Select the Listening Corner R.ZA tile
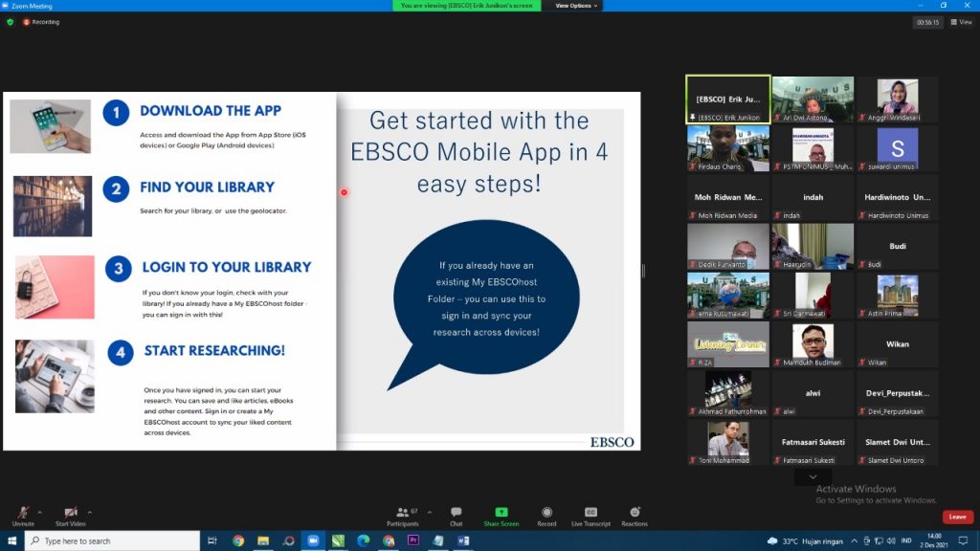The width and height of the screenshot is (980, 551). tap(728, 344)
